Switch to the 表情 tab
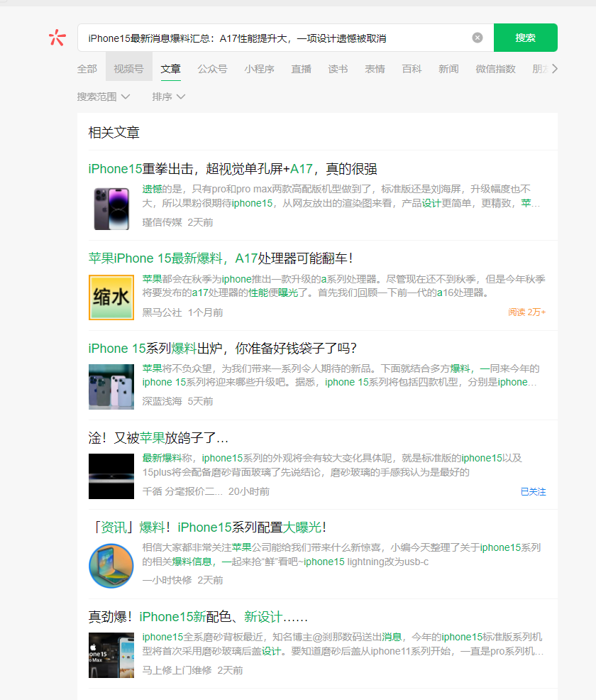Screen dimensions: 596x700 pyautogui.click(x=375, y=69)
